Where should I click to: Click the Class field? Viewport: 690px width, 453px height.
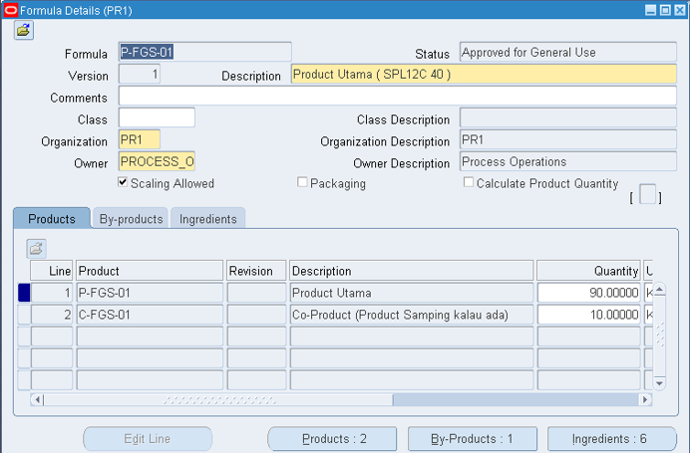[x=157, y=118]
